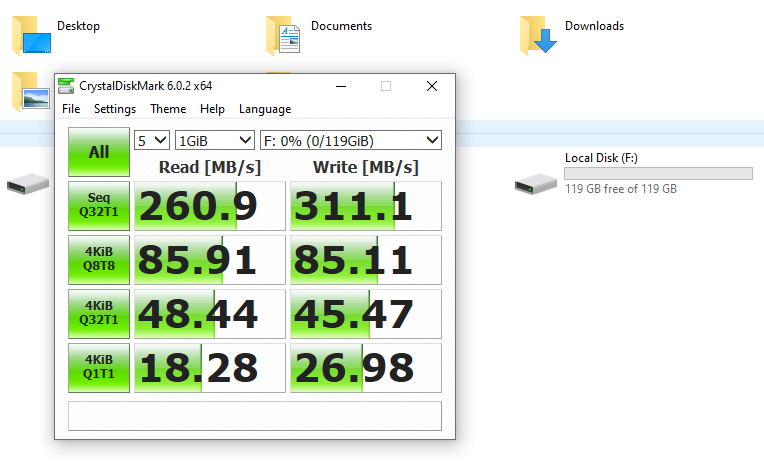Open the Settings menu
This screenshot has height=472, width=764.
click(115, 109)
